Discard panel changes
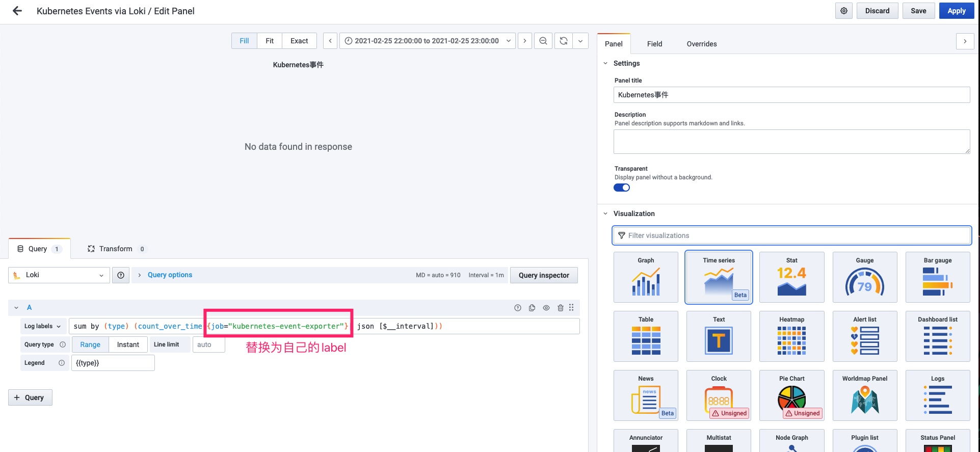980x452 pixels. 877,11
